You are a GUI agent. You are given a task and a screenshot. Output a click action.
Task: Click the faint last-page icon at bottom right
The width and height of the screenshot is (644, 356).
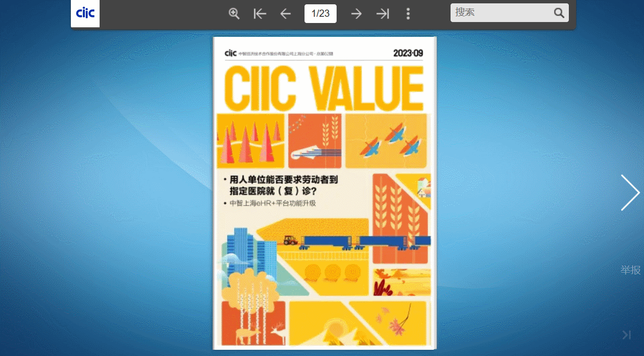point(626,335)
